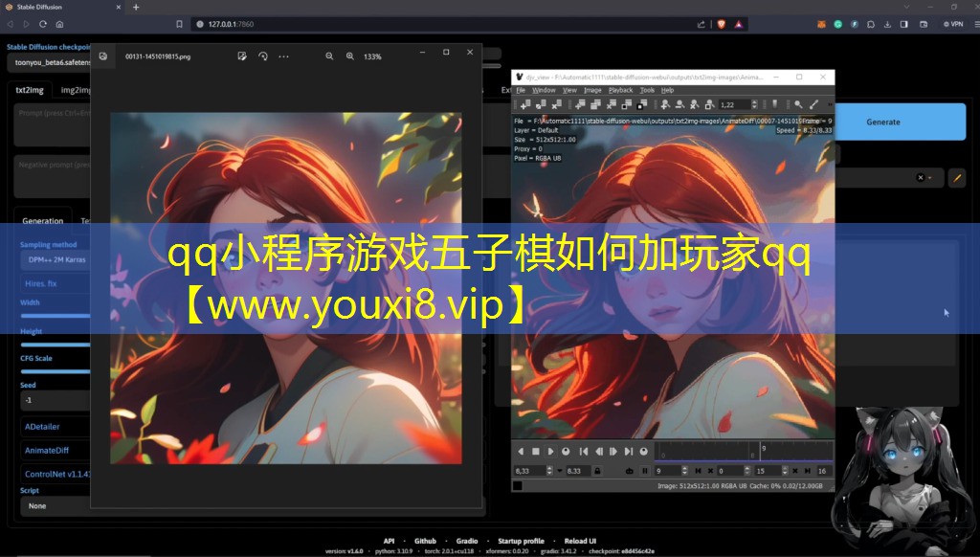The image size is (980, 557).
Task: Open Sampling method dropdown DPM++ 2M Karras
Action: tap(56, 259)
